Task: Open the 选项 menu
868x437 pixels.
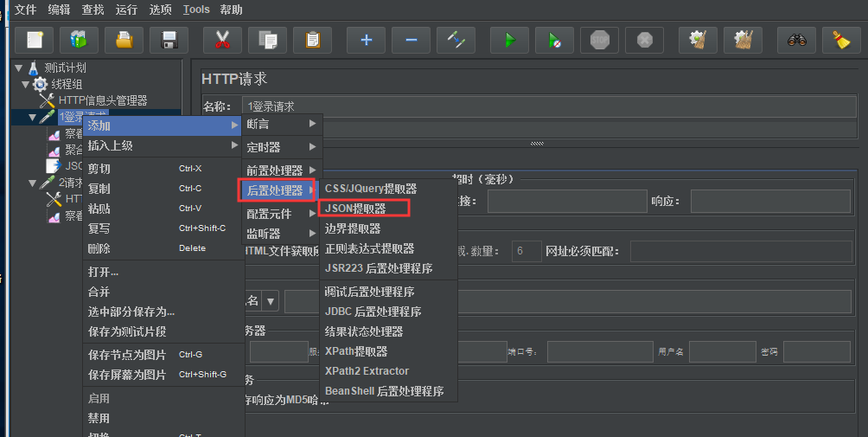Action: (161, 10)
